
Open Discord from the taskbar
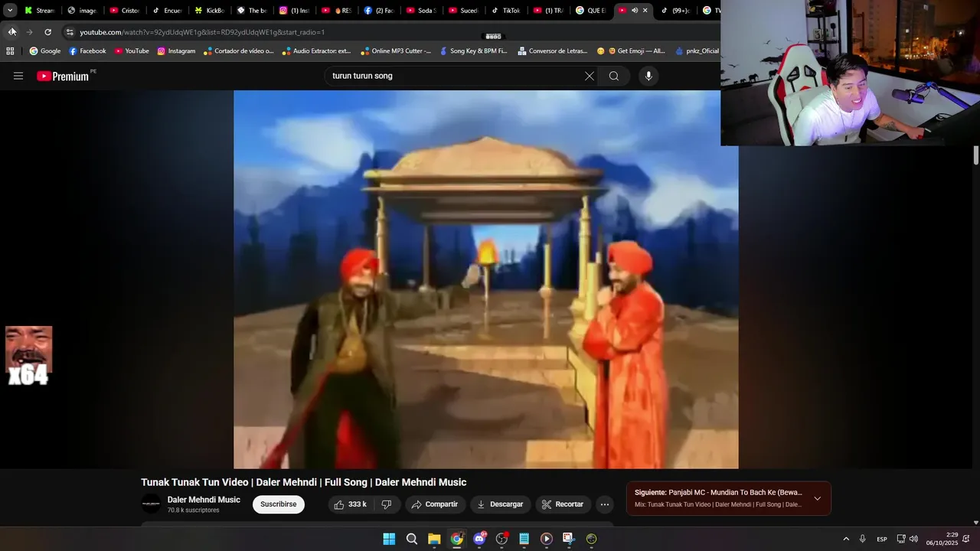[479, 539]
